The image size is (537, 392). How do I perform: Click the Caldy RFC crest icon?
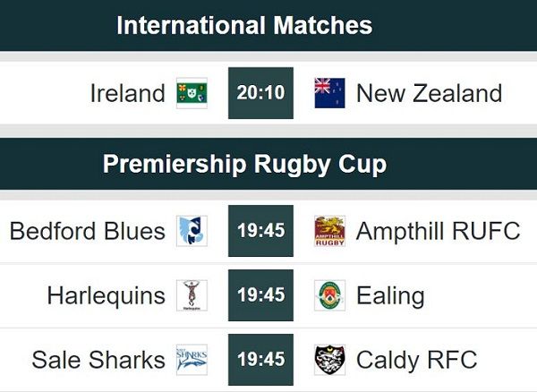[329, 360]
